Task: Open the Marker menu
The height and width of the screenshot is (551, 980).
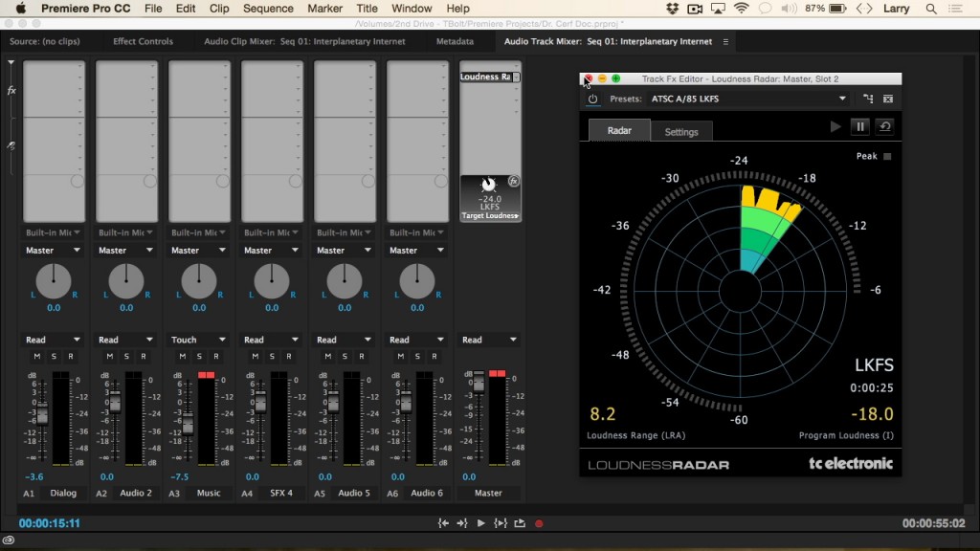Action: coord(325,9)
